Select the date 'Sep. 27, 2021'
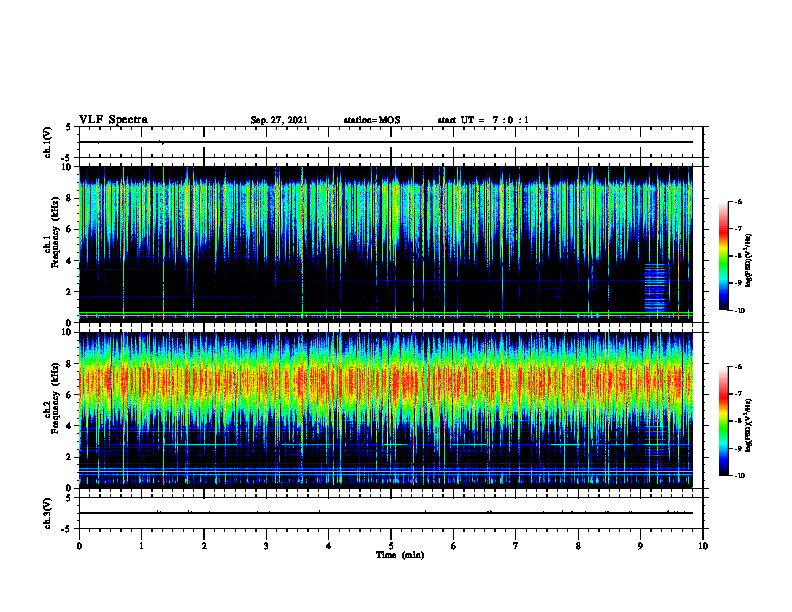This screenshot has height=612, width=792. 279,120
